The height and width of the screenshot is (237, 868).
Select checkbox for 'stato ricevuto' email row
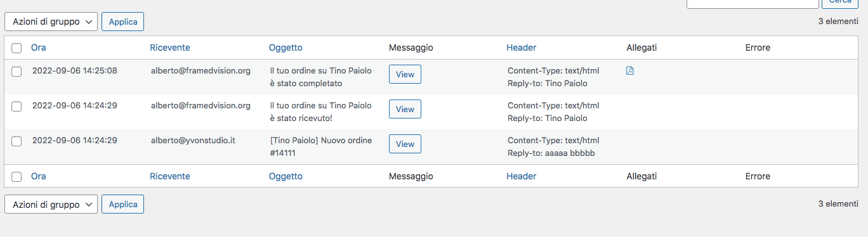(x=17, y=106)
